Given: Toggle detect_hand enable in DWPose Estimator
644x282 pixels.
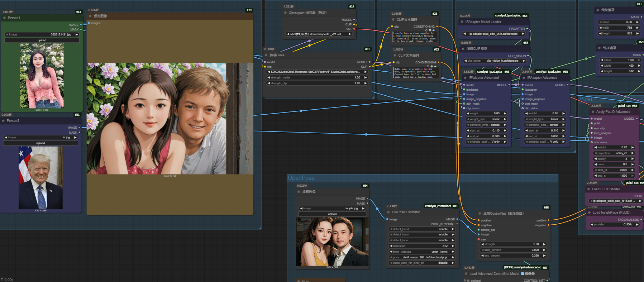Looking at the screenshot, I should (x=422, y=229).
